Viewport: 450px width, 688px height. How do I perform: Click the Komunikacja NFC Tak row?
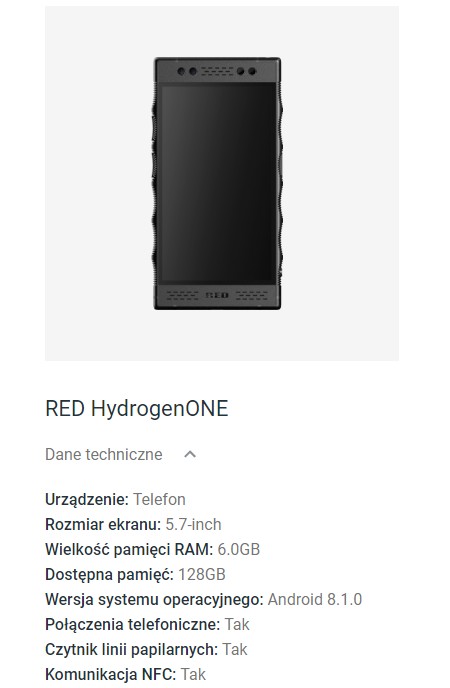click(x=125, y=674)
